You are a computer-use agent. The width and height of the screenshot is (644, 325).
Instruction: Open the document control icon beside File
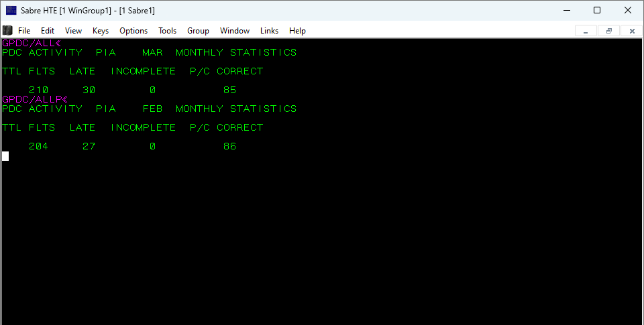click(7, 30)
